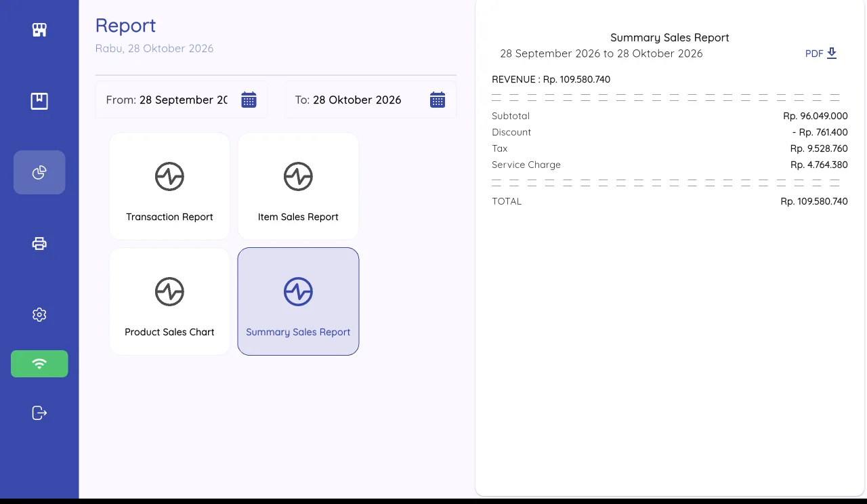
Task: Click the TOTAL label
Action: pyautogui.click(x=507, y=201)
